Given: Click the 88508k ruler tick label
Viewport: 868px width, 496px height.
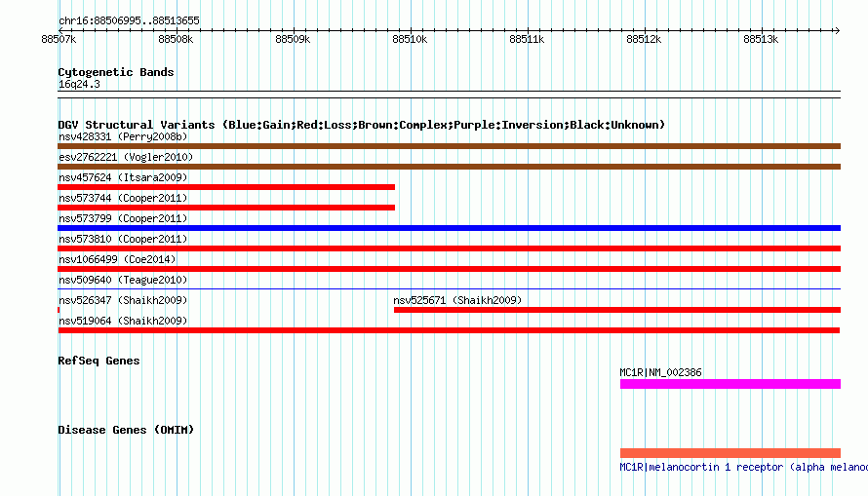Looking at the screenshot, I should (x=176, y=39).
